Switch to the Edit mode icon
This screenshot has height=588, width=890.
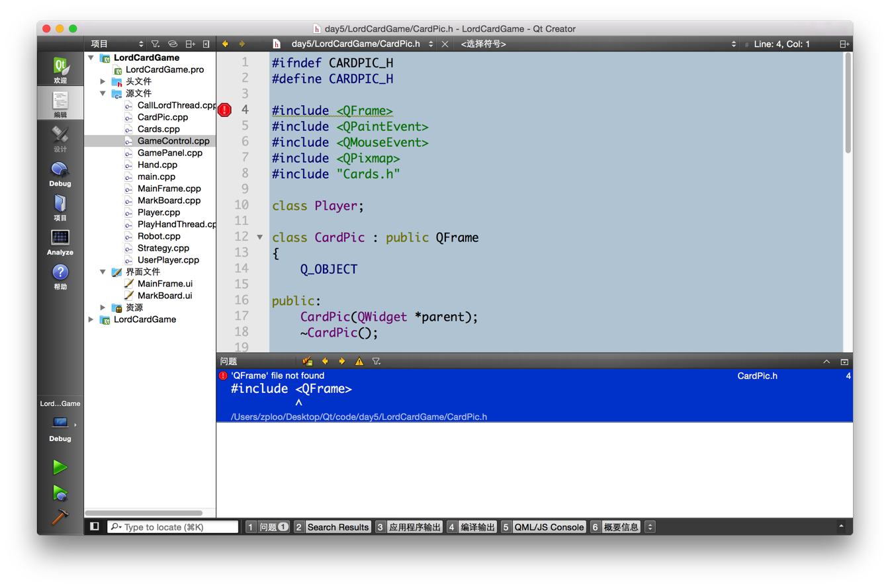tap(60, 104)
